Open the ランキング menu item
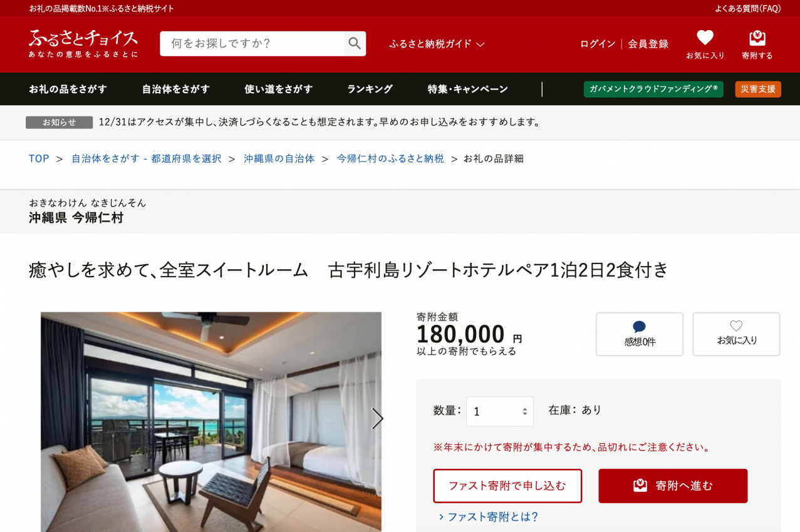The image size is (800, 532). pos(370,89)
